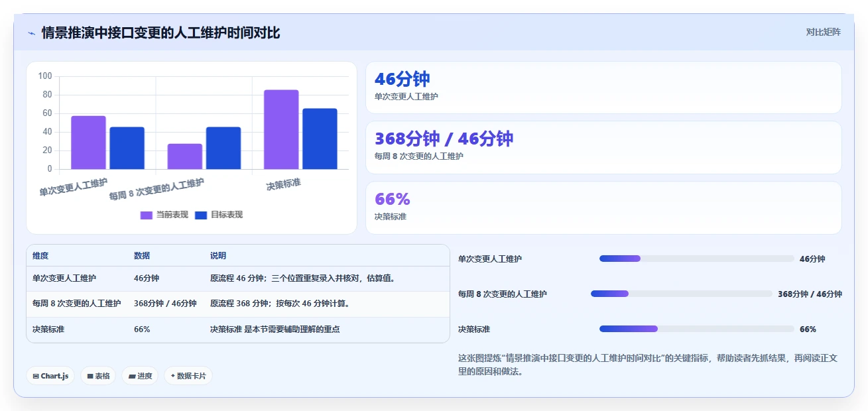868x411 pixels.
Task: Click the blue bar for 单次变更人工维护
Action: 127,148
